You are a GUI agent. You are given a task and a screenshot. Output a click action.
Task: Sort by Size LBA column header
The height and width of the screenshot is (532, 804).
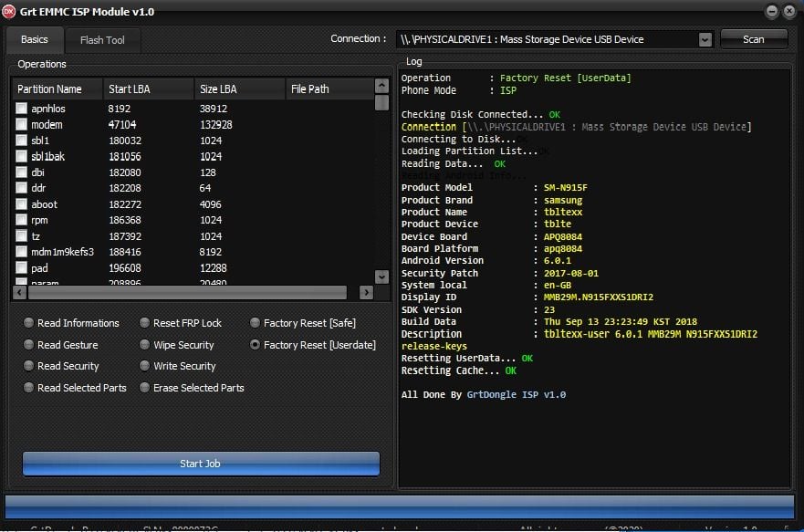point(239,89)
